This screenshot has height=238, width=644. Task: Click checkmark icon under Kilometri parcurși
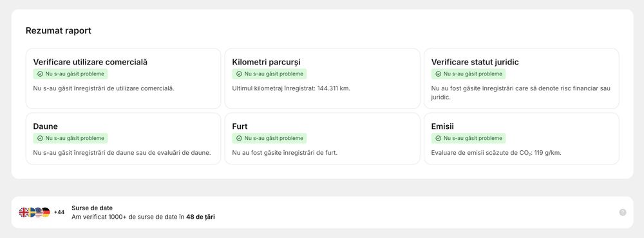pos(239,74)
